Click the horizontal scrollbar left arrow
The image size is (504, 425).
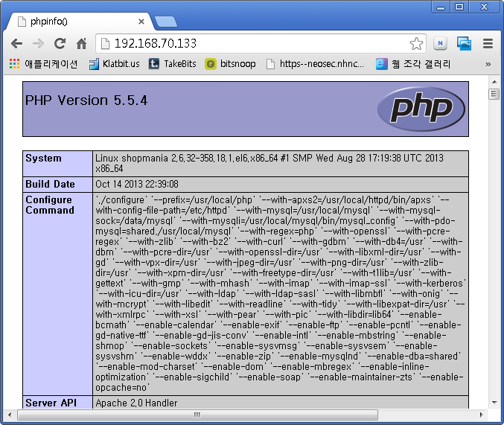point(10,415)
